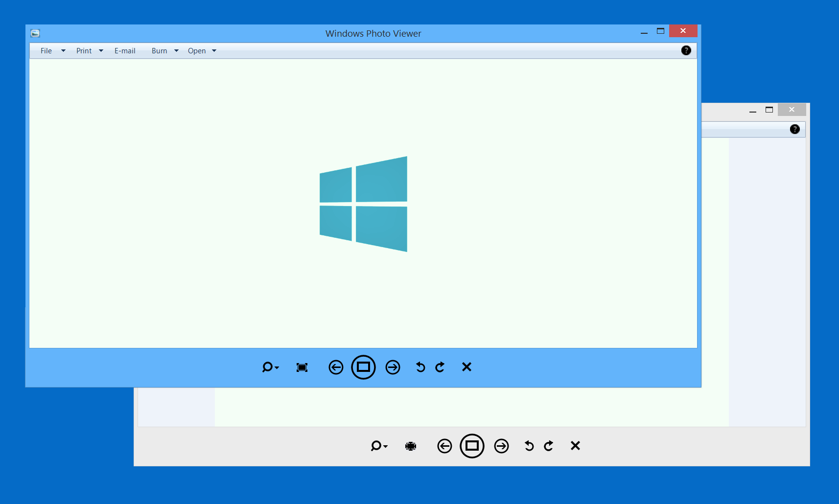839x504 pixels.
Task: Start slide show in front window
Action: tap(363, 367)
